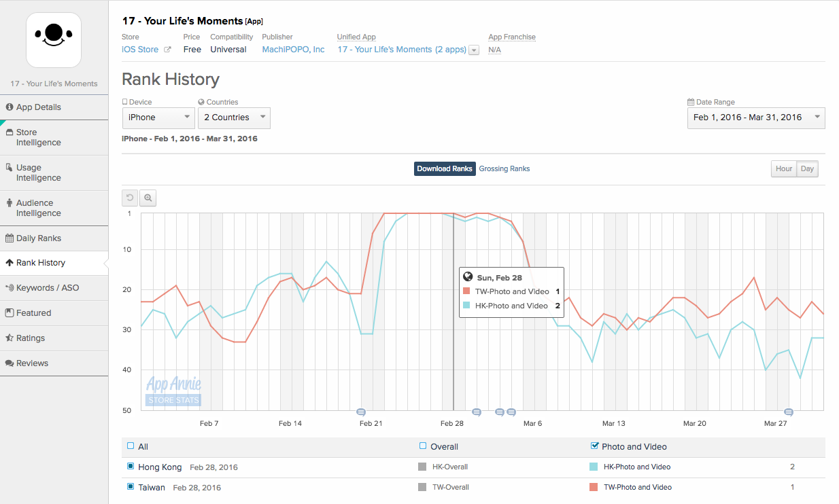Go to Daily Ranks page
The height and width of the screenshot is (504, 839).
54,238
